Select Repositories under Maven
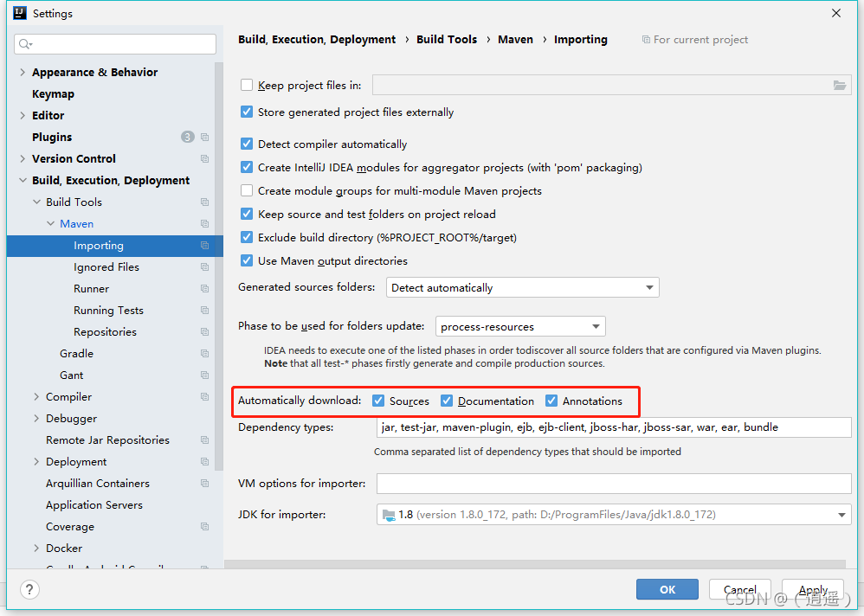 pos(106,332)
